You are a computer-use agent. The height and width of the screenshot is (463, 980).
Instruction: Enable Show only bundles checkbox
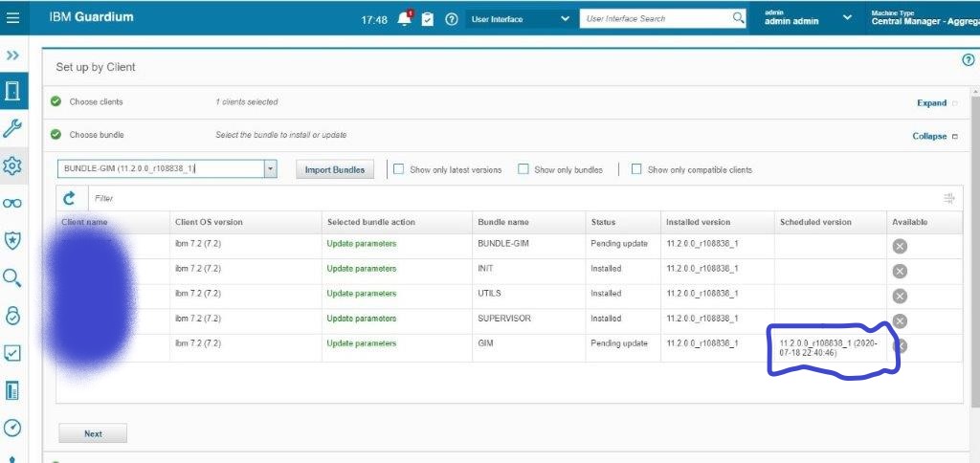pos(523,169)
